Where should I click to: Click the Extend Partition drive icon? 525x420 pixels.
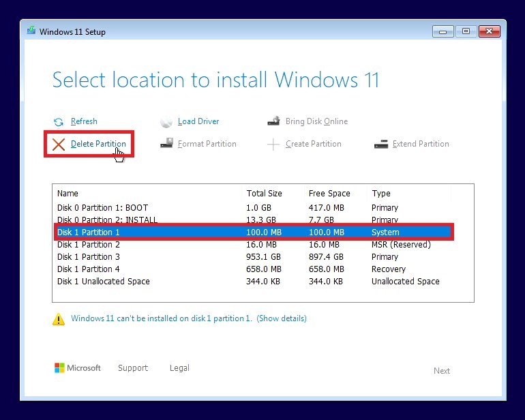pyautogui.click(x=381, y=144)
